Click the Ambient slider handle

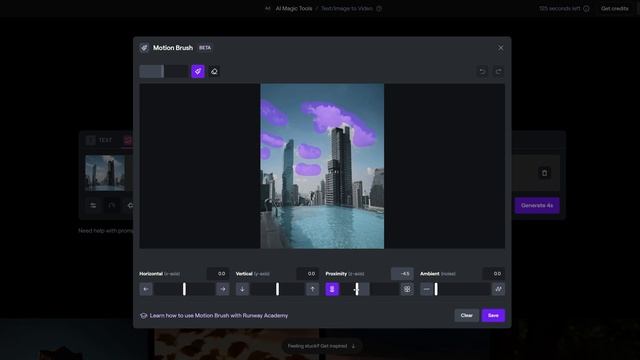click(x=436, y=289)
